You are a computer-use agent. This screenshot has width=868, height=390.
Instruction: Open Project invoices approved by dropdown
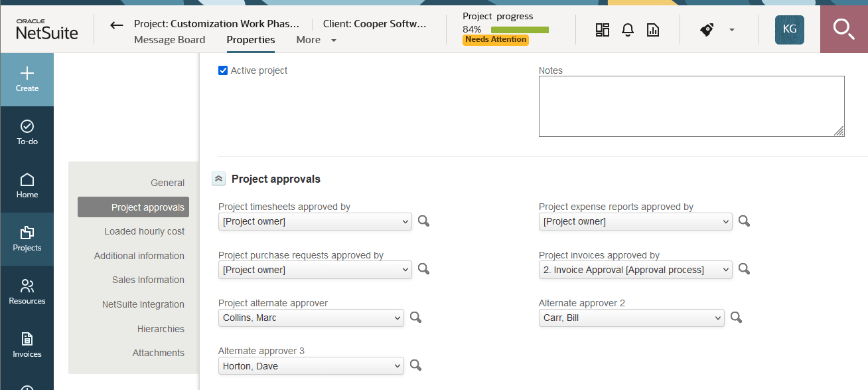pos(635,270)
